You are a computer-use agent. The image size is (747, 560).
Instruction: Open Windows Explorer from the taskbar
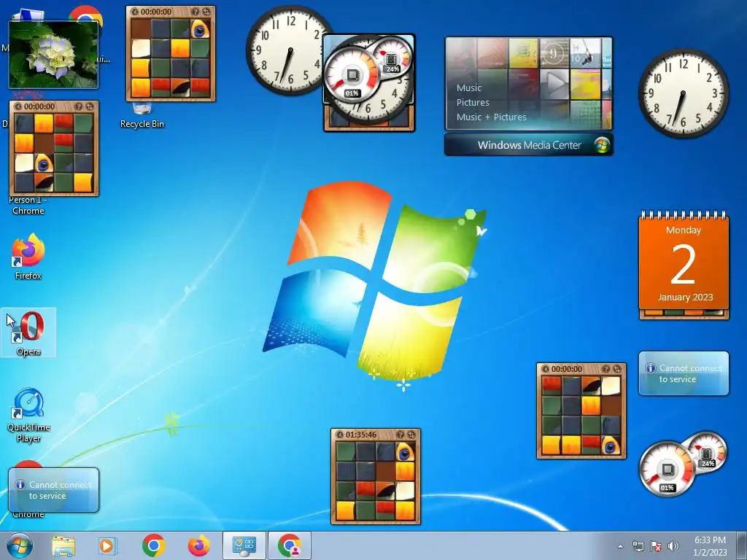(x=63, y=545)
